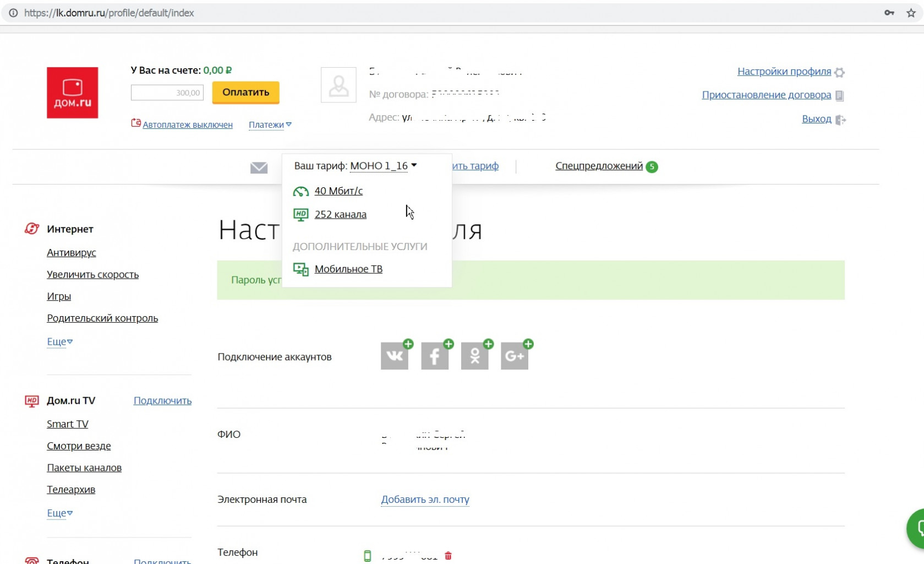Connect VK account icon
This screenshot has width=924, height=564.
point(395,356)
